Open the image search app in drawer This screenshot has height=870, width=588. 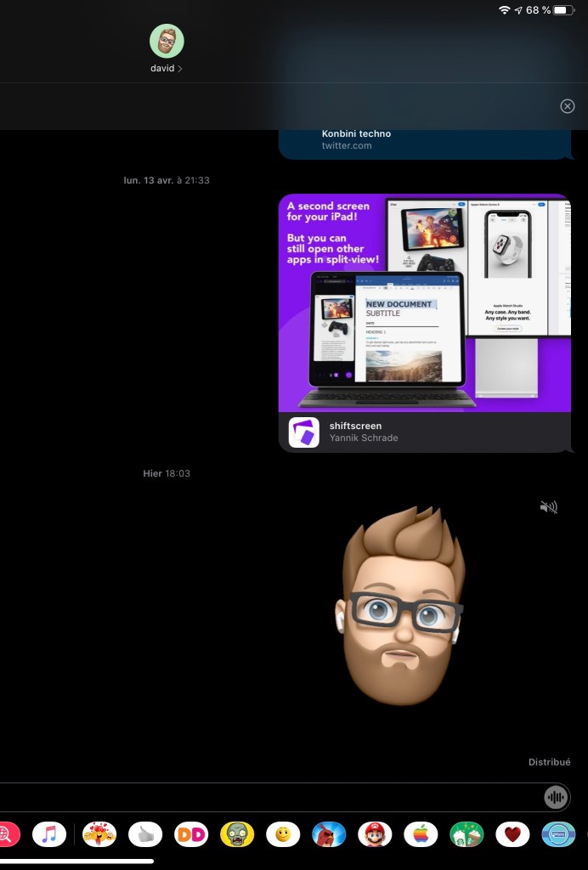(7, 834)
